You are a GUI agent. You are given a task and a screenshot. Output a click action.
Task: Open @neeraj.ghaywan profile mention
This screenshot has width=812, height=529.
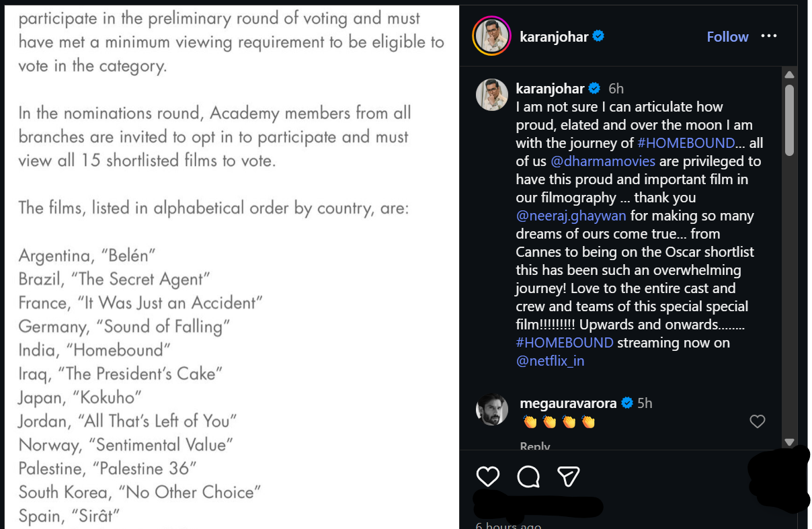(x=571, y=216)
